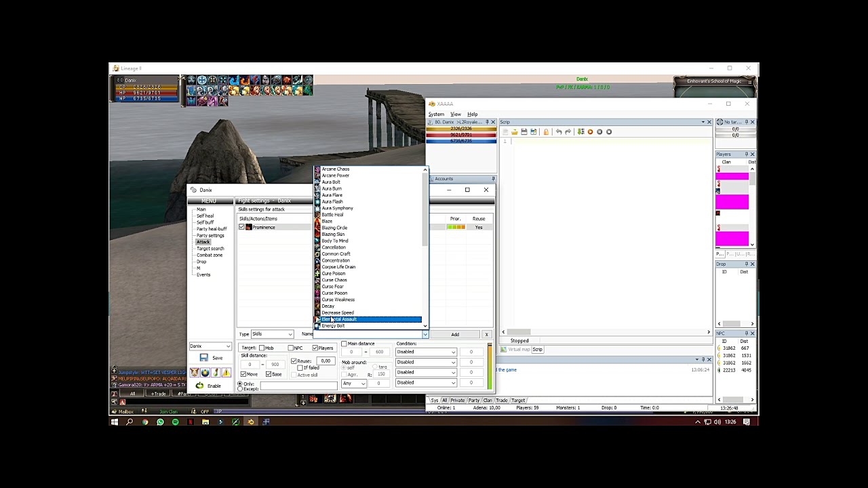Image resolution: width=868 pixels, height=488 pixels.
Task: Toggle Reuse checkbox
Action: 294,361
